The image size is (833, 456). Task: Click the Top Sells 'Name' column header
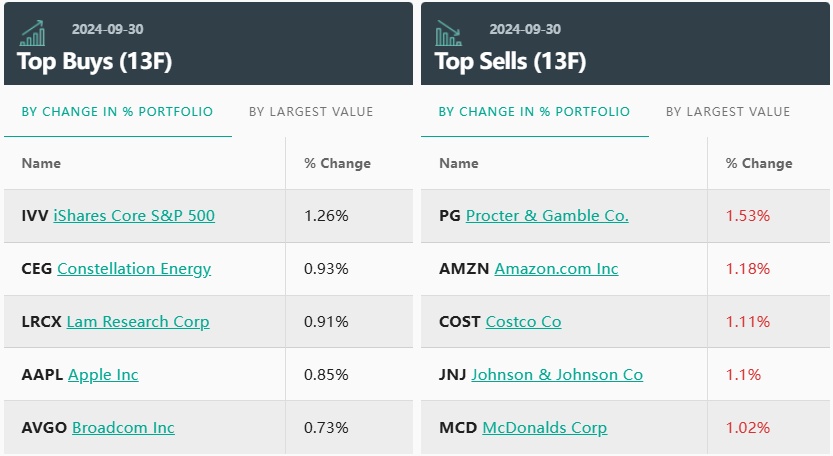pyautogui.click(x=459, y=163)
